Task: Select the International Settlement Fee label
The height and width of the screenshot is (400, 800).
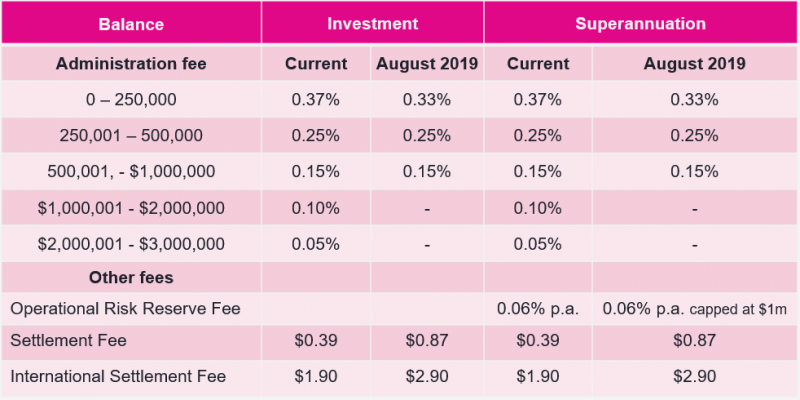Action: (118, 377)
